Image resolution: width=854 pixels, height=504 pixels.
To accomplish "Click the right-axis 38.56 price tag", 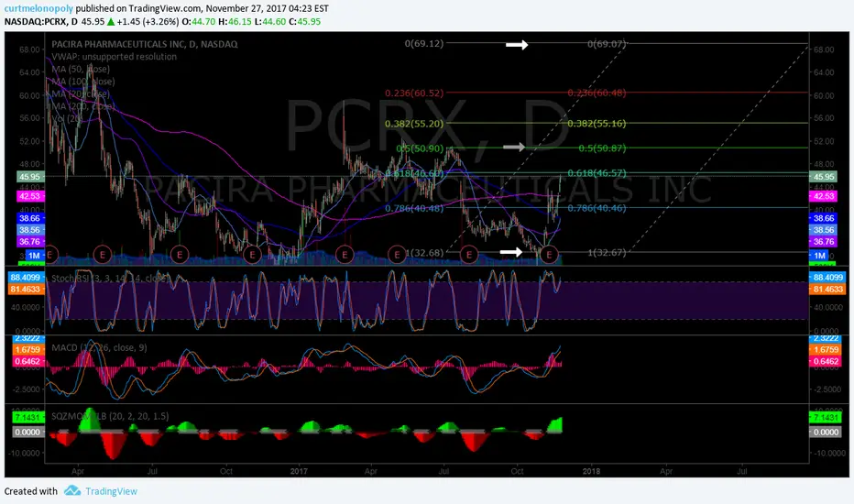I will coord(823,230).
